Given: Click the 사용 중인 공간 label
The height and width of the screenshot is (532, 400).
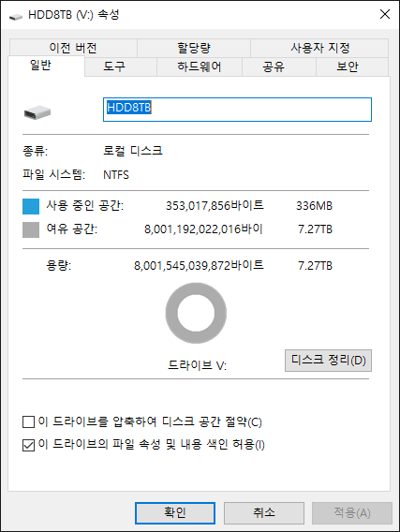Looking at the screenshot, I should pyautogui.click(x=85, y=206).
